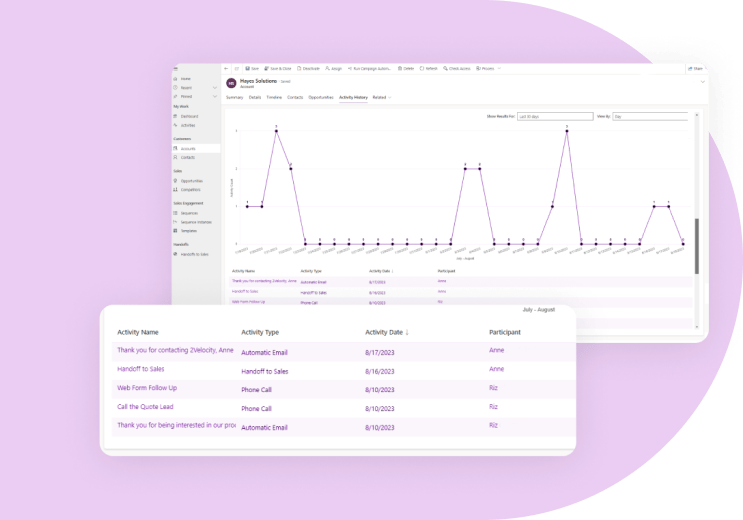This screenshot has height=520, width=743.
Task: Click the Handoff to Sales sidebar item
Action: [194, 254]
